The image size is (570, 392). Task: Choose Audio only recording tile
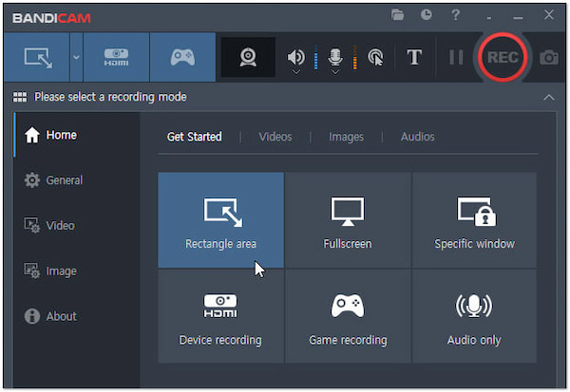[x=474, y=316]
